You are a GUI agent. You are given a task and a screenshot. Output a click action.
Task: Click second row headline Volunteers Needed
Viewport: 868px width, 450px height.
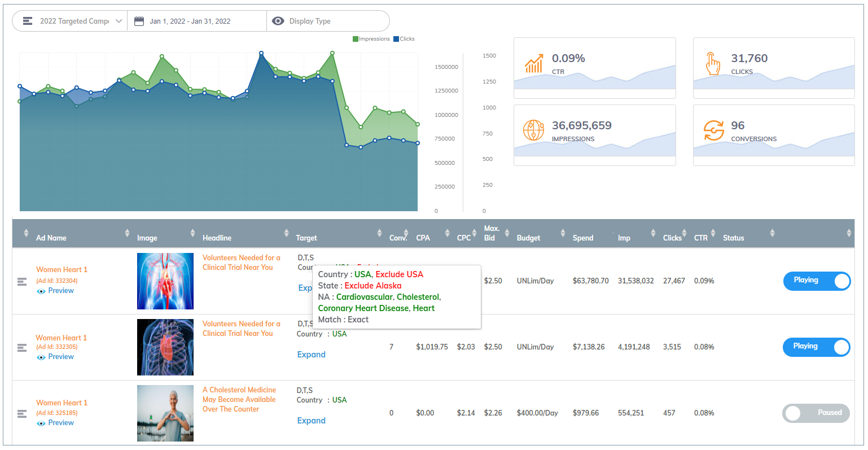(x=242, y=329)
